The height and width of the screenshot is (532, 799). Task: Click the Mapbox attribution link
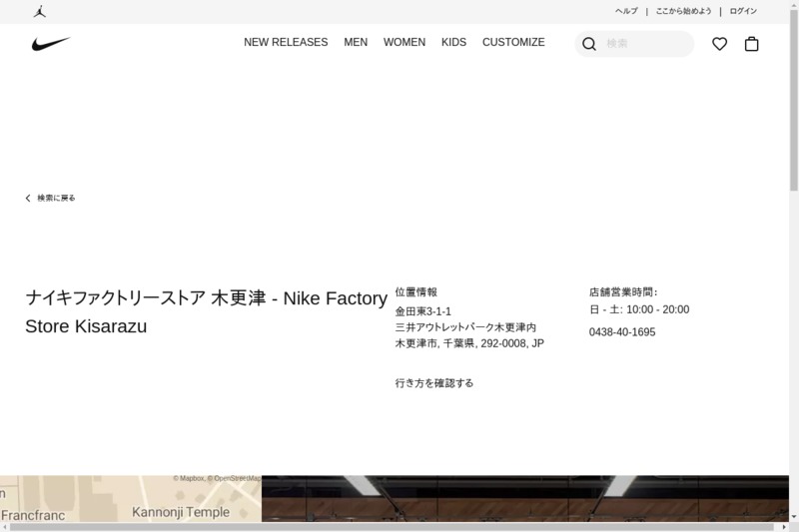pyautogui.click(x=189, y=478)
